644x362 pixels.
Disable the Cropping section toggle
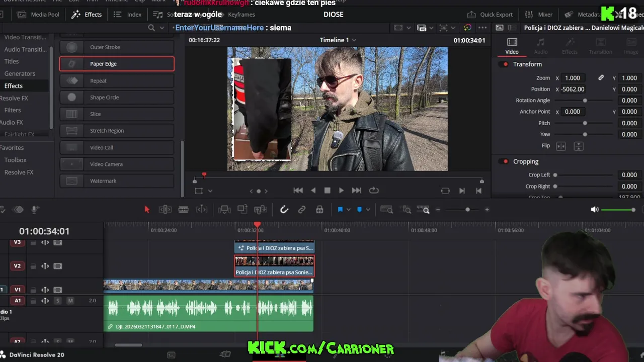tap(505, 161)
